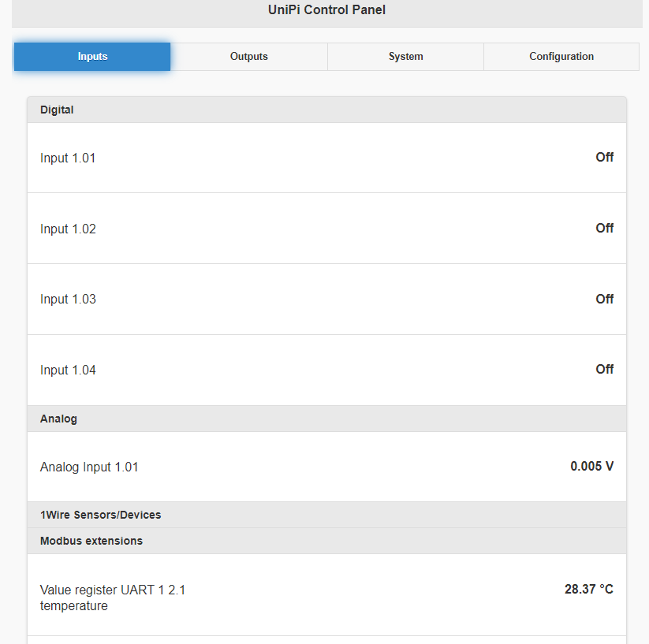Go to the System tab
This screenshot has height=644, width=649.
(x=405, y=57)
